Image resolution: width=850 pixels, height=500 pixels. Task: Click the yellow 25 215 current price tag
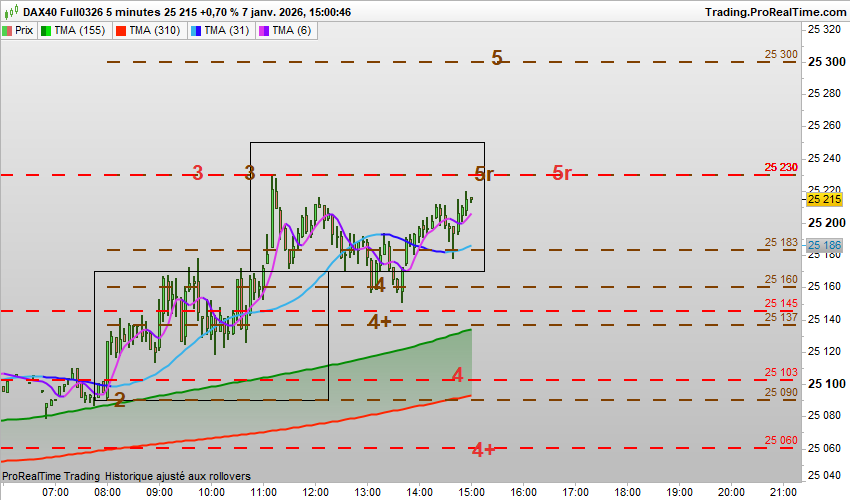point(824,200)
